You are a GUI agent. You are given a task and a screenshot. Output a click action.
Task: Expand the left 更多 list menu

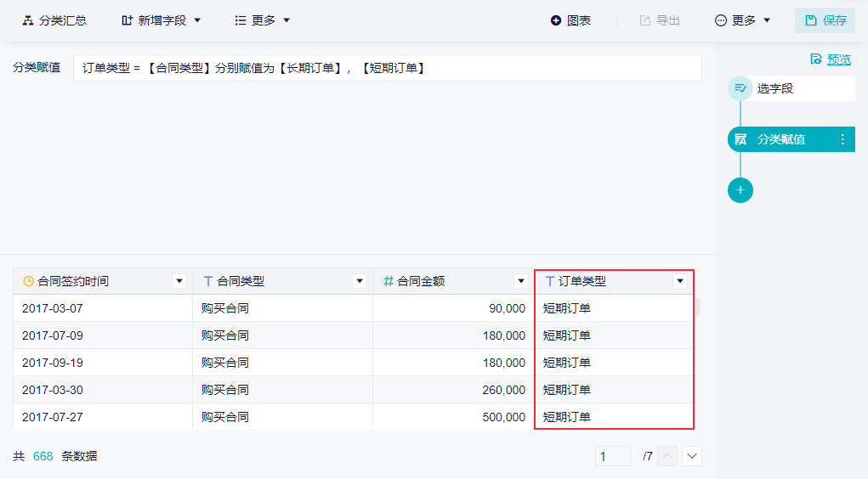[262, 20]
